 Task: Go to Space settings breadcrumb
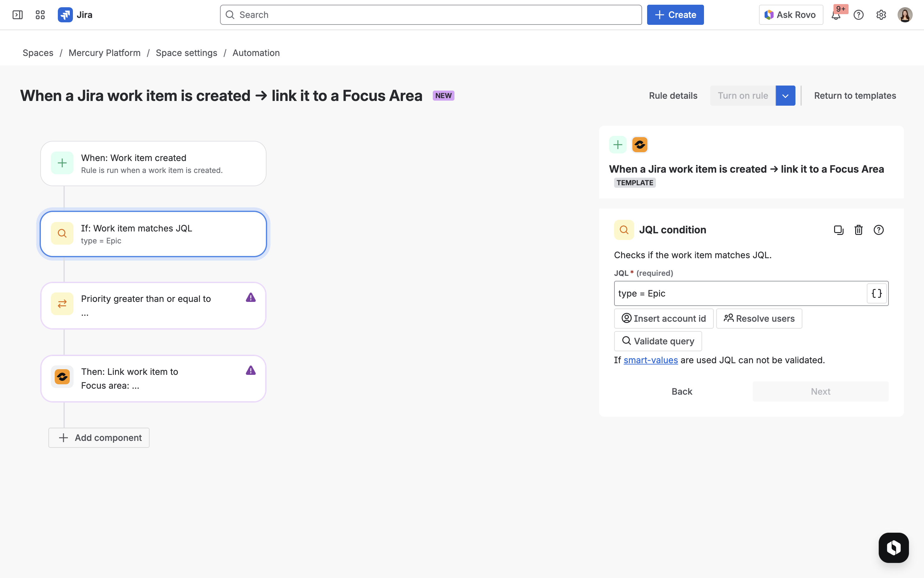pos(186,53)
